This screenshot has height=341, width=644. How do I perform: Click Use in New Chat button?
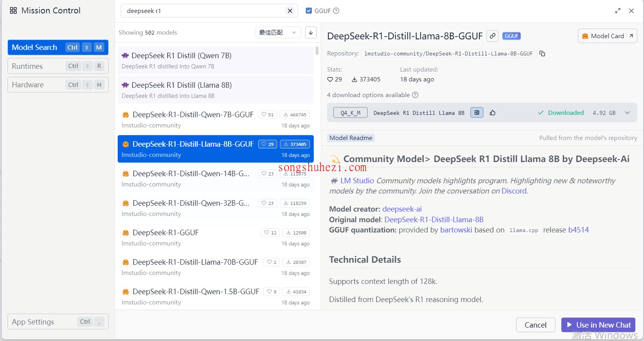(x=598, y=325)
